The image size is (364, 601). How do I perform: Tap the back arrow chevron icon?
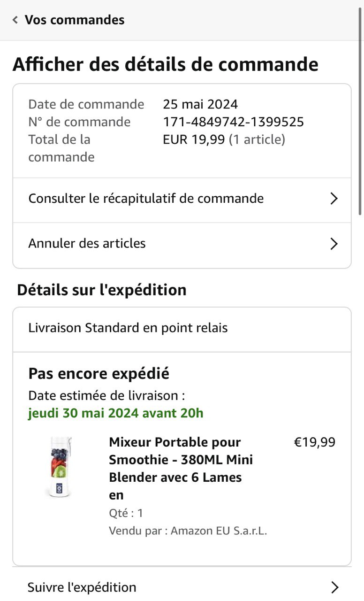15,20
